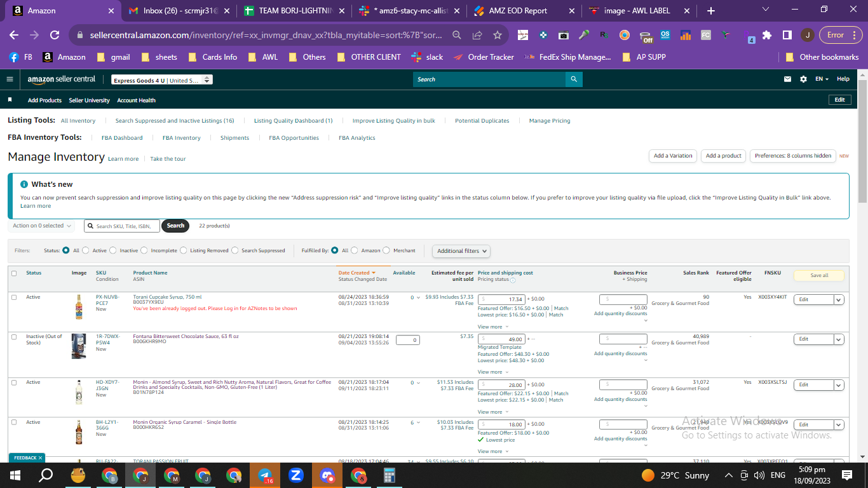Open the Help link in header

[843, 79]
